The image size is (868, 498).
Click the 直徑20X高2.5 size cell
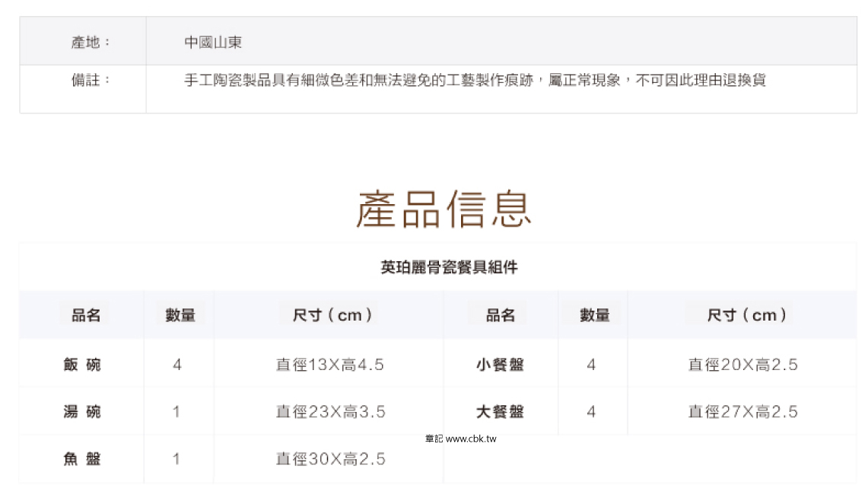coord(742,365)
